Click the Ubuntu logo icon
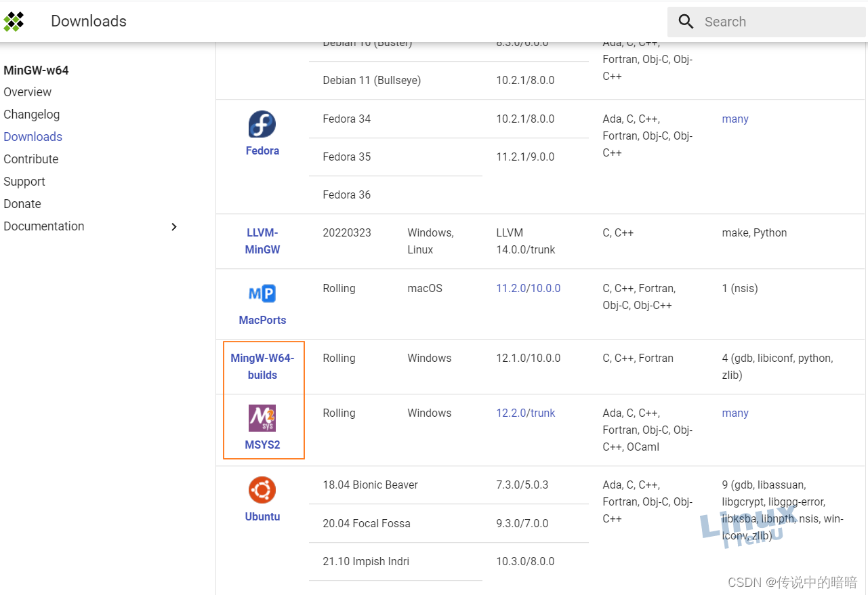The image size is (868, 595). [x=262, y=490]
